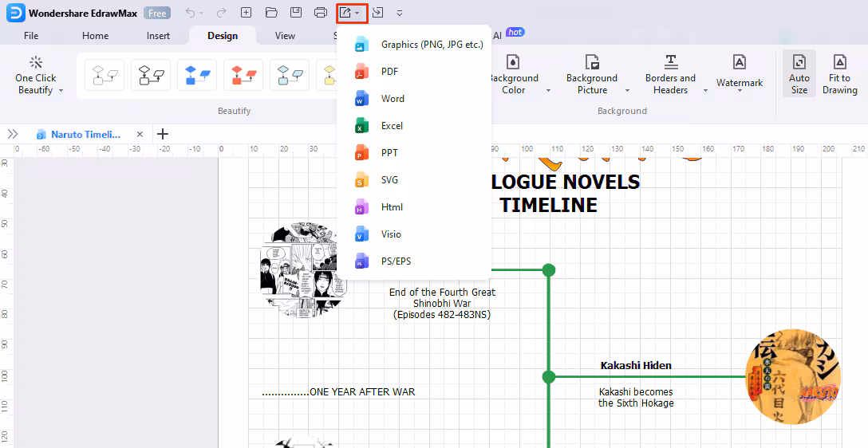Switch to the Insert tab
868x448 pixels.
(x=158, y=35)
